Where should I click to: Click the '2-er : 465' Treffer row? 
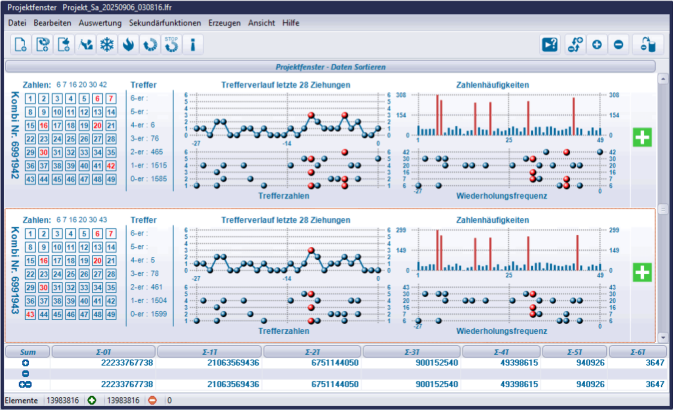pyautogui.click(x=147, y=152)
